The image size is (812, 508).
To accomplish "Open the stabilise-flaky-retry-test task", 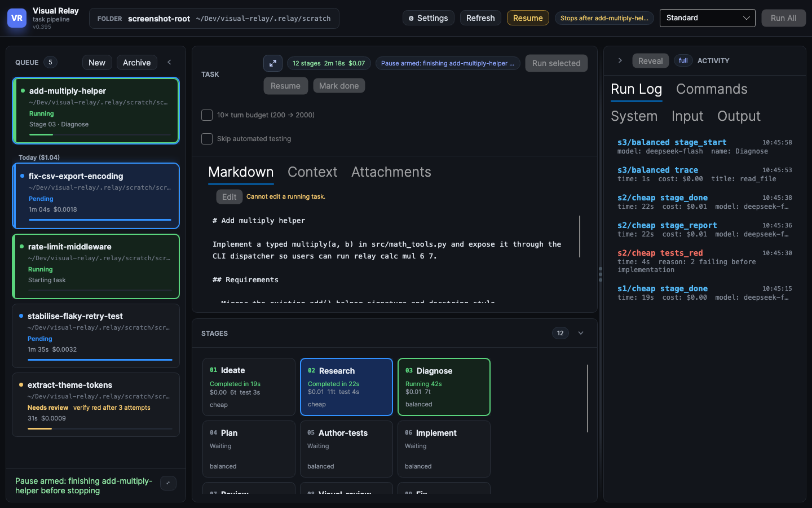I will pos(96,336).
